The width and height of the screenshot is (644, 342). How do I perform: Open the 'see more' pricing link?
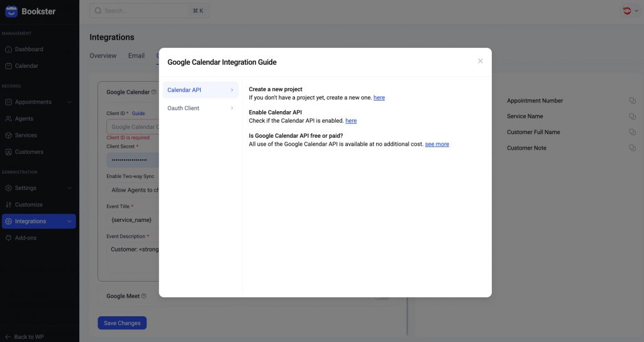coord(437,144)
